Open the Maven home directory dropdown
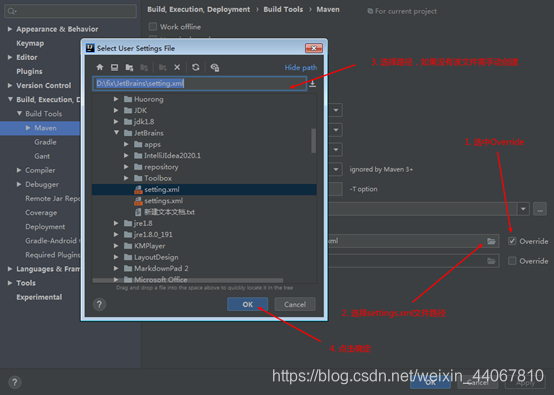 tap(523, 209)
